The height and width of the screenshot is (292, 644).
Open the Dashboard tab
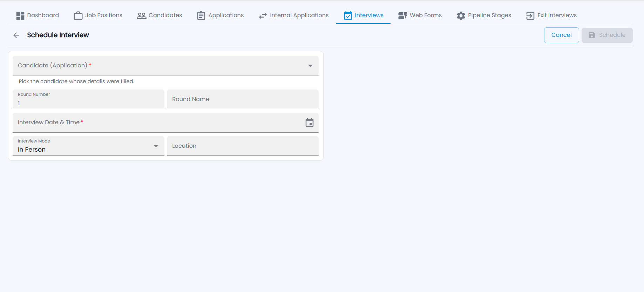click(x=38, y=15)
